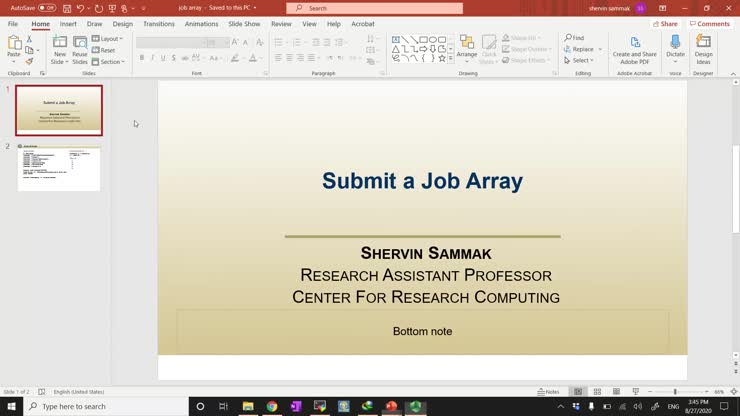Toggle numbered list

(296, 42)
